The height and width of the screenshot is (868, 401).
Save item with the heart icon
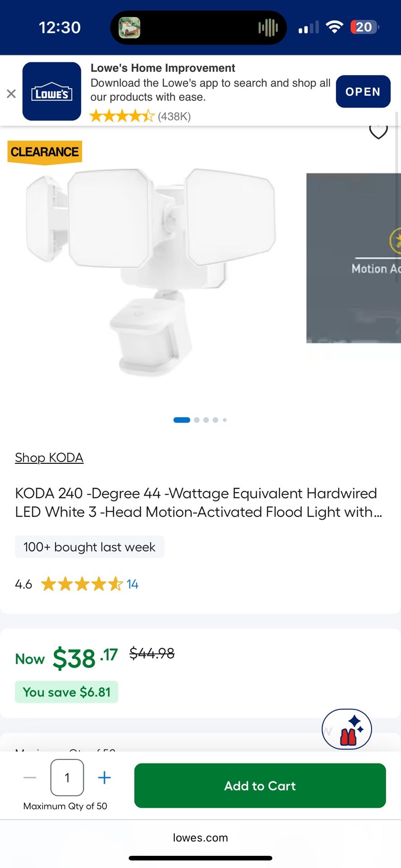point(378,131)
